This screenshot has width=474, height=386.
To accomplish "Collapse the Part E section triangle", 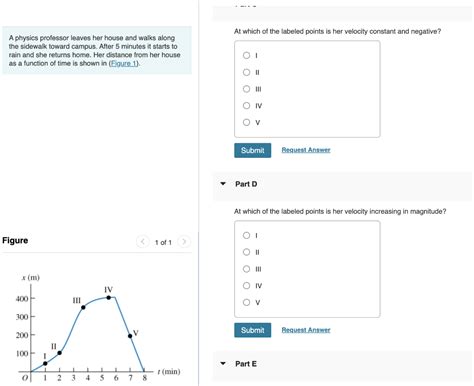I will point(223,363).
